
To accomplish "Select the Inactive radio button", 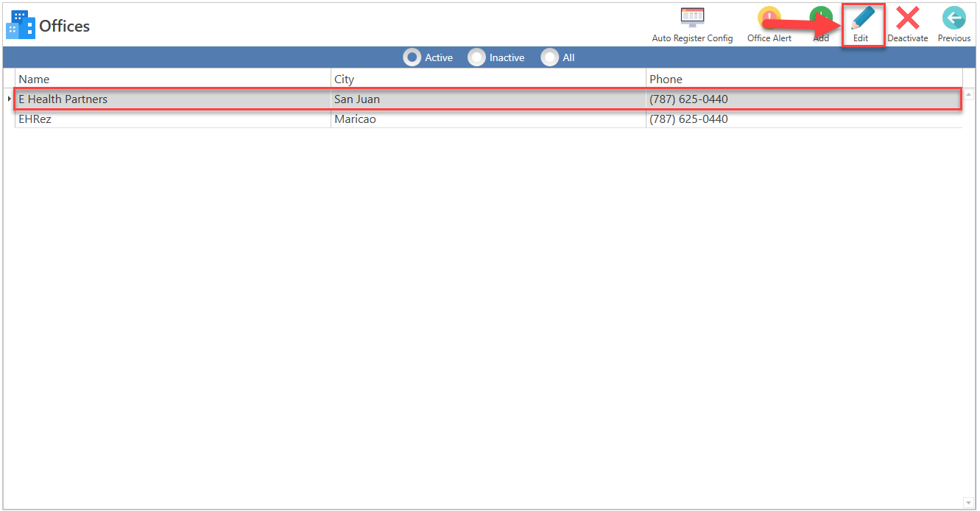I will pos(477,57).
